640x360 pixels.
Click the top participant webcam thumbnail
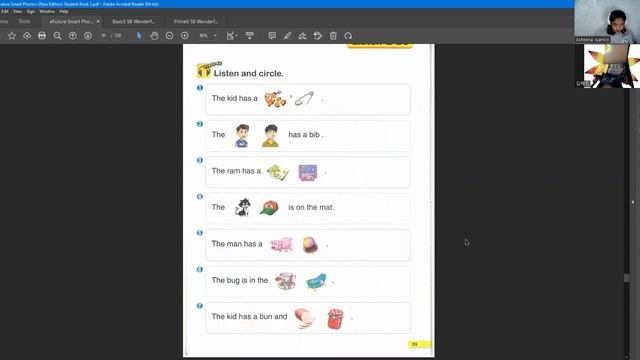(607, 21)
